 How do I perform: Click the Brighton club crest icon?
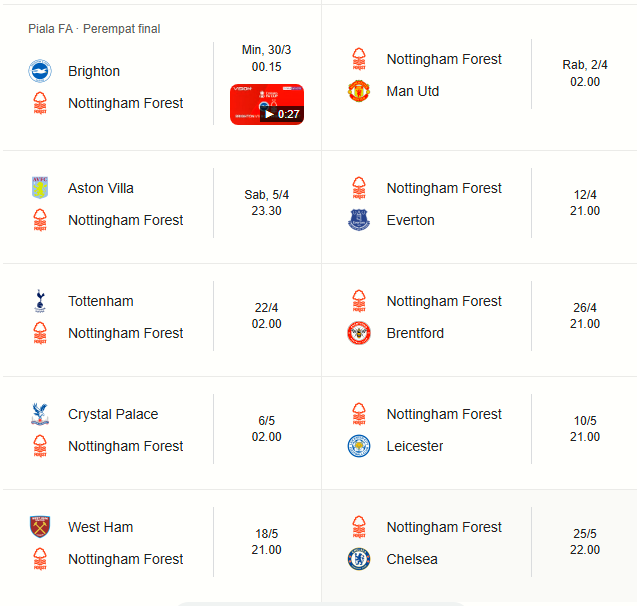40,71
